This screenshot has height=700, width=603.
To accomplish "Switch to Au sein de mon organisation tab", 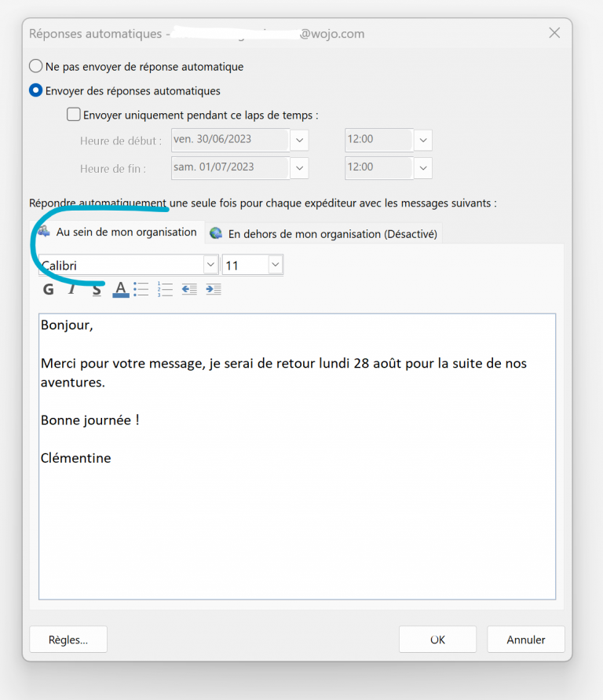I will tap(117, 232).
